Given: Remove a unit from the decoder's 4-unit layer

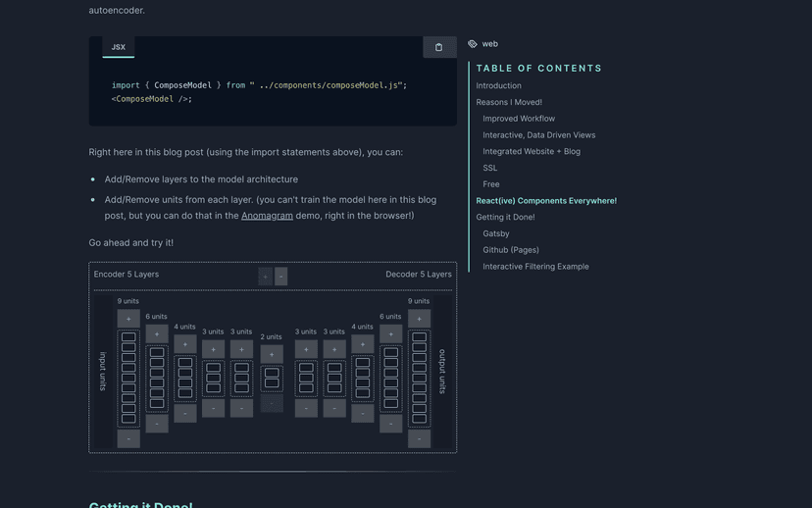Looking at the screenshot, I should click(363, 414).
